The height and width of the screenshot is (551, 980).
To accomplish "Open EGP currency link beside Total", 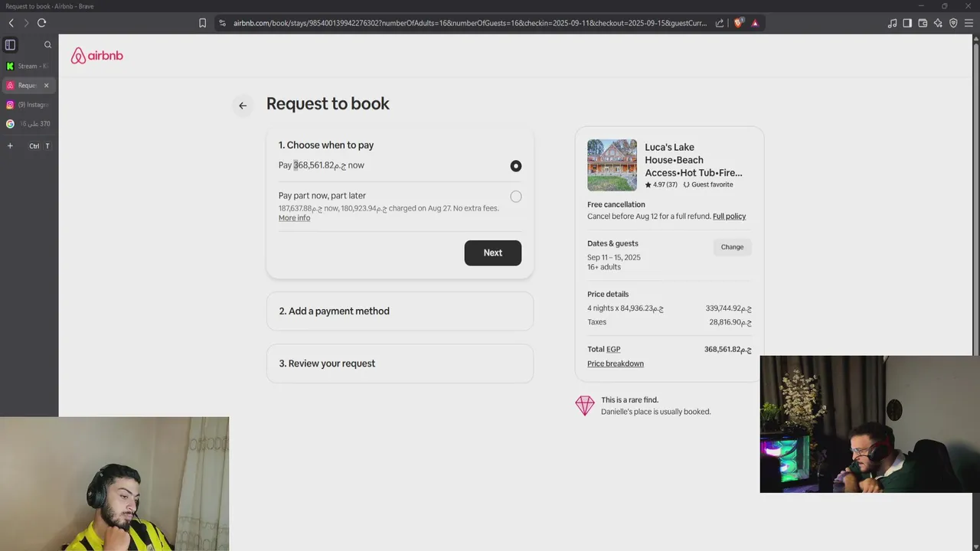I will point(613,350).
